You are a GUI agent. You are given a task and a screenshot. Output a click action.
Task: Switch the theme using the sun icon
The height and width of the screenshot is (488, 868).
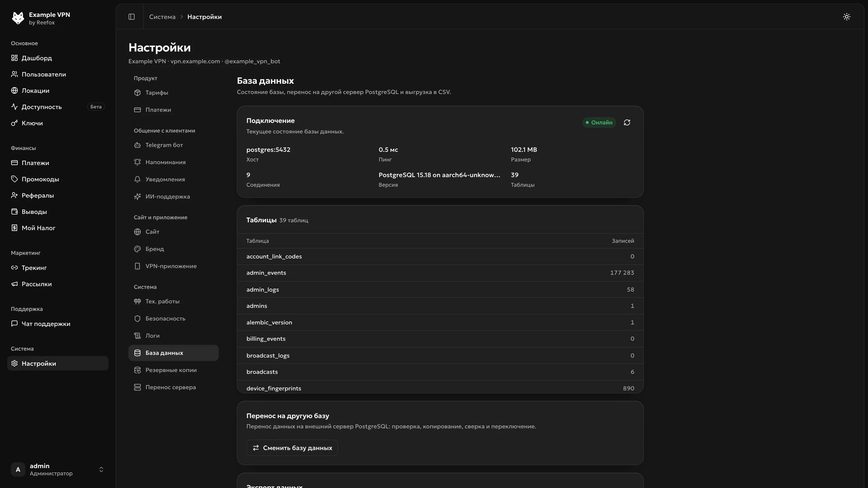point(846,17)
